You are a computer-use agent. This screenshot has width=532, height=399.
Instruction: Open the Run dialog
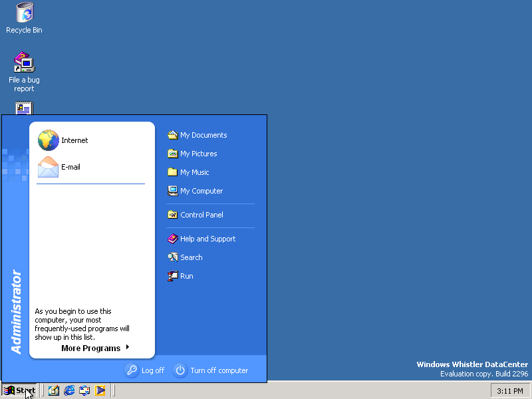tap(185, 276)
